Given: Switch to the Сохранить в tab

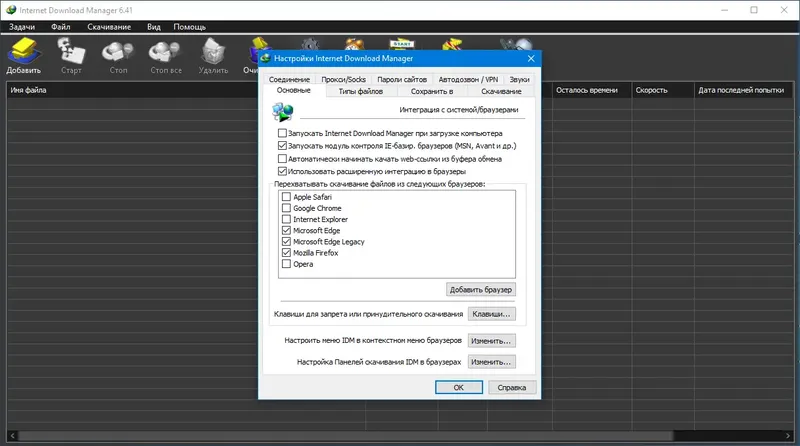Looking at the screenshot, I should 432,91.
